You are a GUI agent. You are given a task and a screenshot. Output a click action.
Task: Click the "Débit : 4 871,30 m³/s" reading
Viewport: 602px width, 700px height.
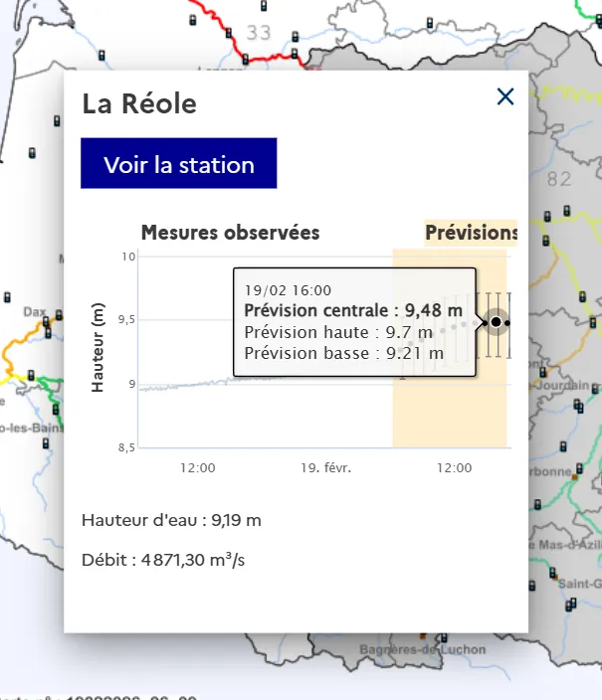click(x=163, y=560)
